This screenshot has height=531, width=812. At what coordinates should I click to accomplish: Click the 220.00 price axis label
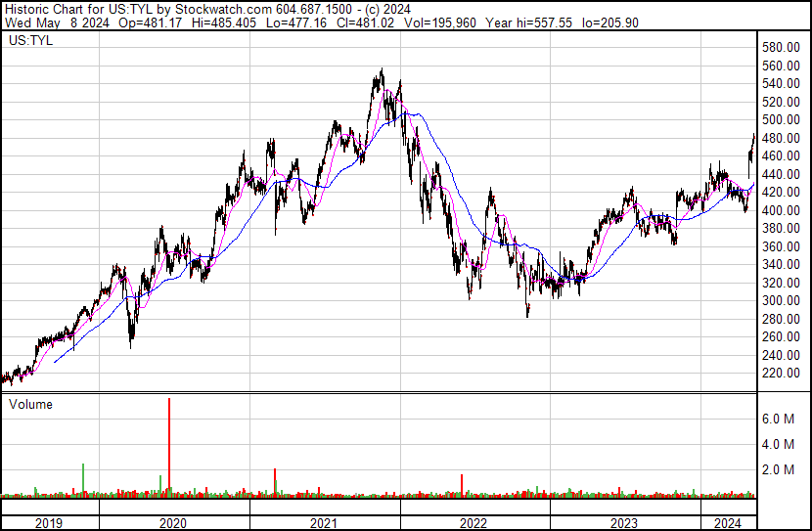[781, 374]
